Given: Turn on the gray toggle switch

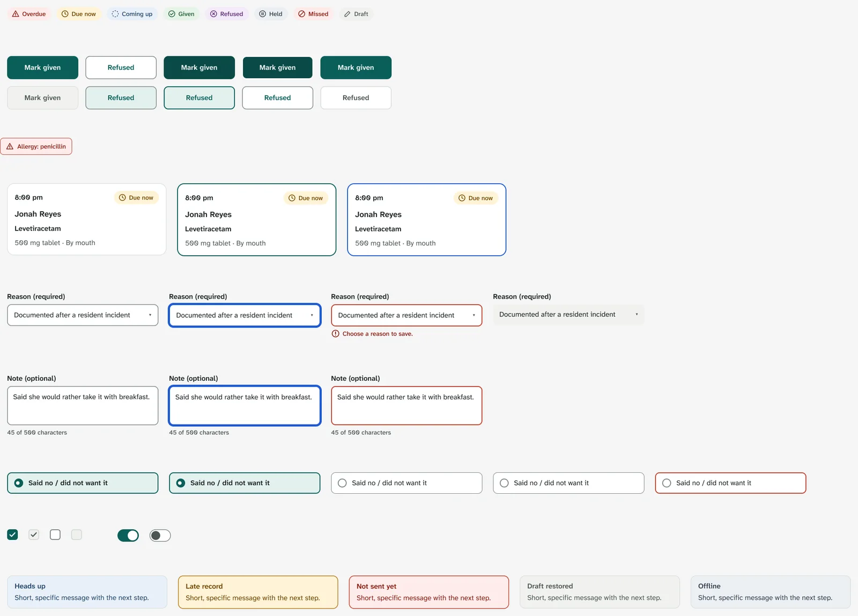Looking at the screenshot, I should point(160,535).
